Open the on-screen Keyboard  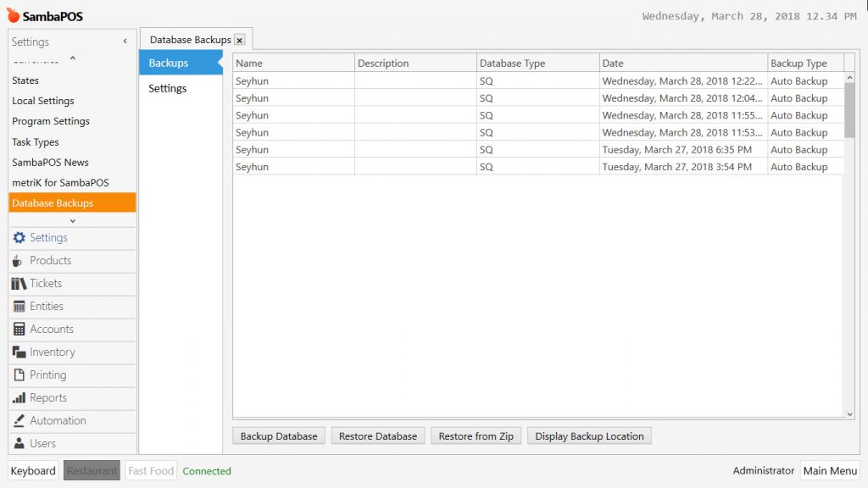tap(33, 471)
